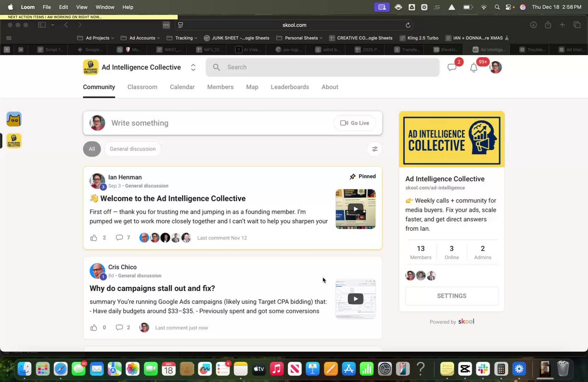
Task: Switch to the Classroom tab
Action: (x=142, y=87)
